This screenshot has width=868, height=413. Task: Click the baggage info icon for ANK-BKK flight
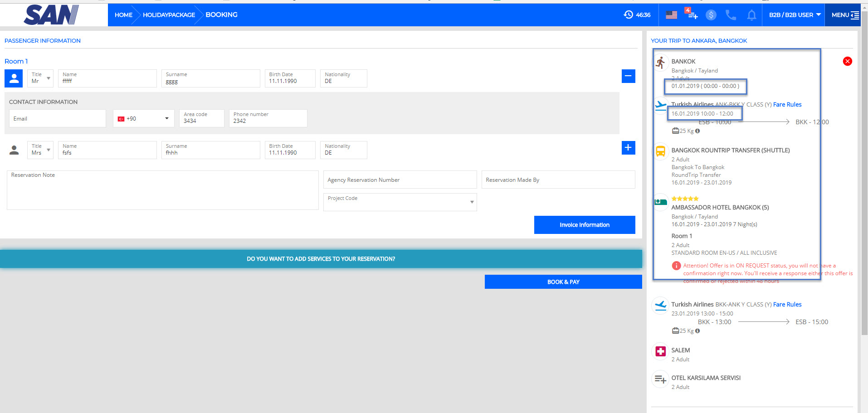tap(697, 131)
